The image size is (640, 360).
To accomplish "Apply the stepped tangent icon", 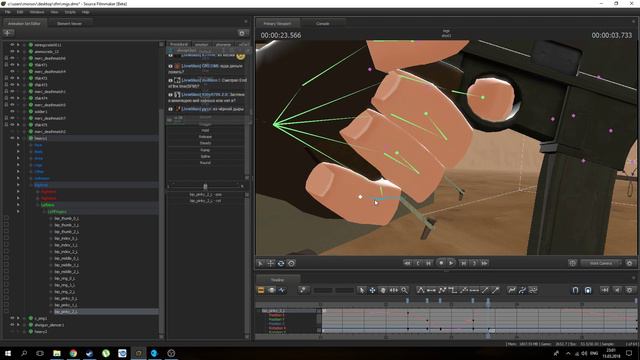I will (x=453, y=290).
